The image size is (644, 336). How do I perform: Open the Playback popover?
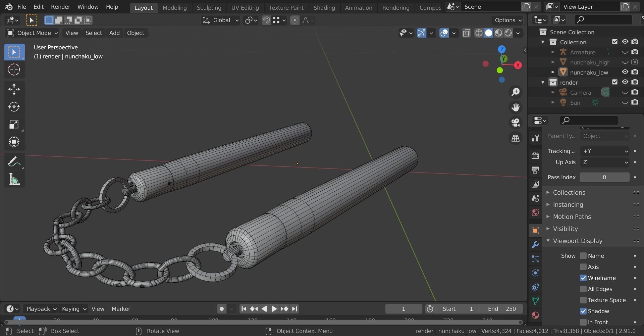click(x=41, y=309)
